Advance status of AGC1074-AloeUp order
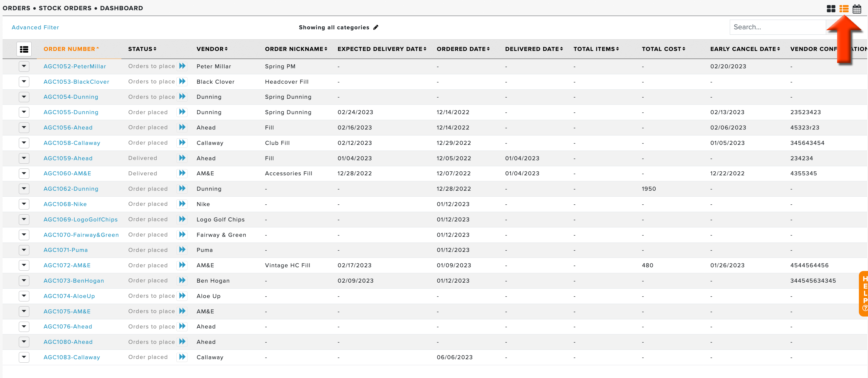Screen dimensions: 868x378 (x=182, y=296)
